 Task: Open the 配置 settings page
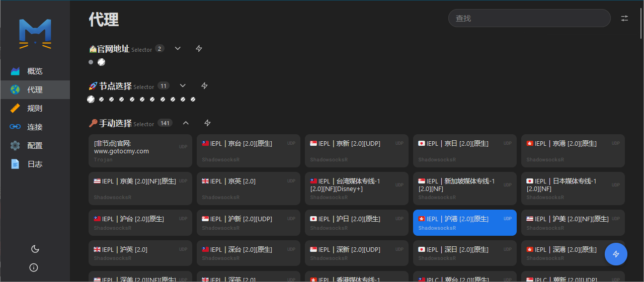click(35, 145)
